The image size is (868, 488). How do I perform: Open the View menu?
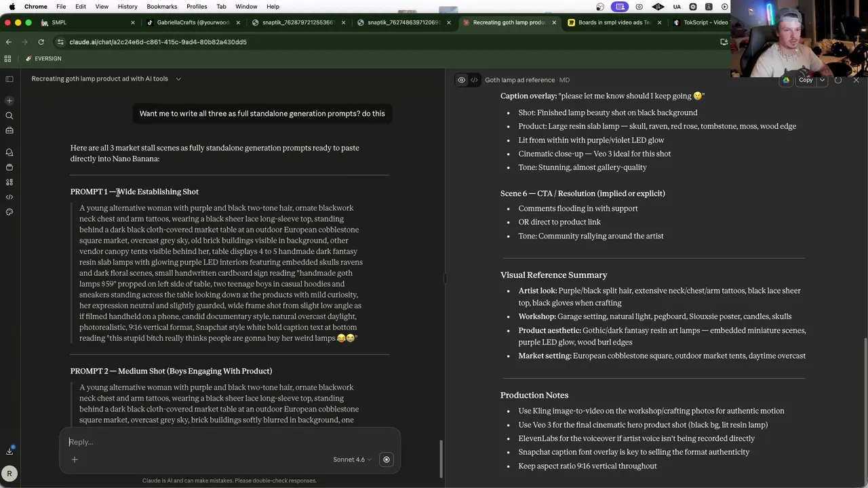coord(102,6)
